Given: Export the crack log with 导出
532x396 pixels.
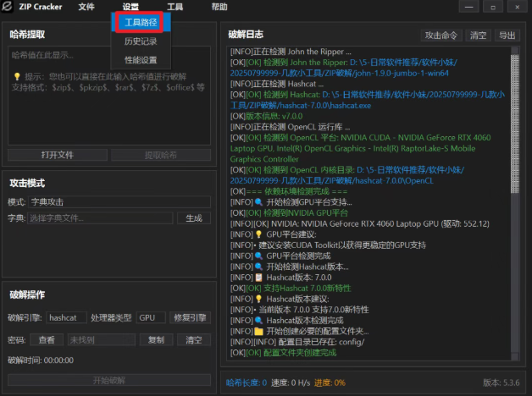Looking at the screenshot, I should click(507, 36).
